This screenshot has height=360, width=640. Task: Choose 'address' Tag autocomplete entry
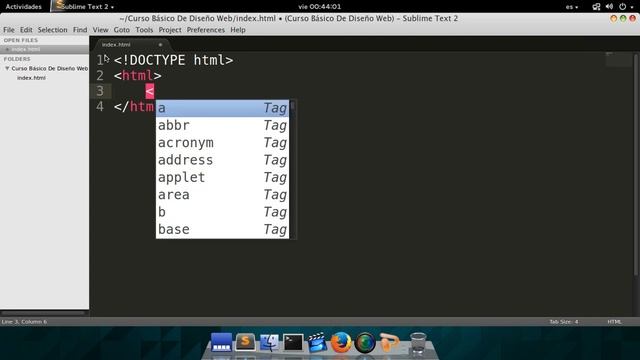click(x=222, y=160)
